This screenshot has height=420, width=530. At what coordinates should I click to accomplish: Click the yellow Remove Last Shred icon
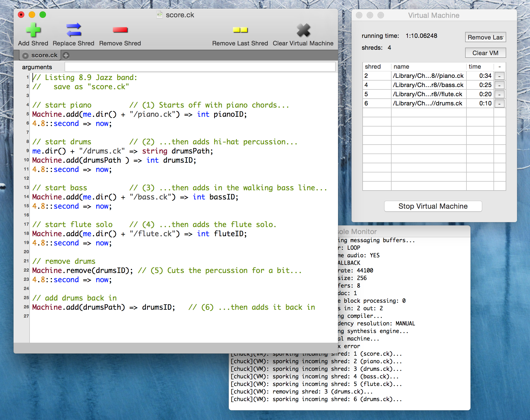click(x=240, y=30)
